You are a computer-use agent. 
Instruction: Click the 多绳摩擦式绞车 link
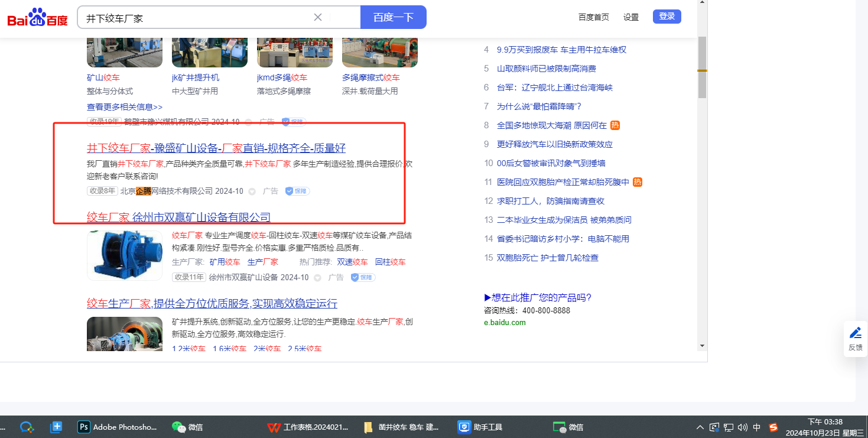pyautogui.click(x=371, y=78)
